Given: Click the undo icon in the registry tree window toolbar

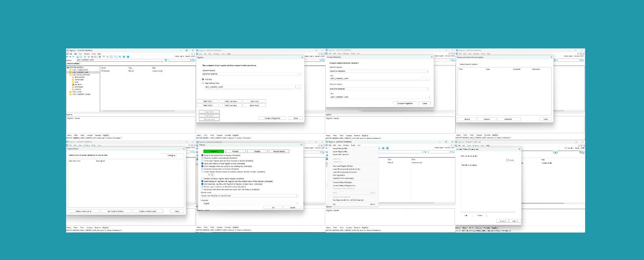Looking at the screenshot, I should coord(104,57).
